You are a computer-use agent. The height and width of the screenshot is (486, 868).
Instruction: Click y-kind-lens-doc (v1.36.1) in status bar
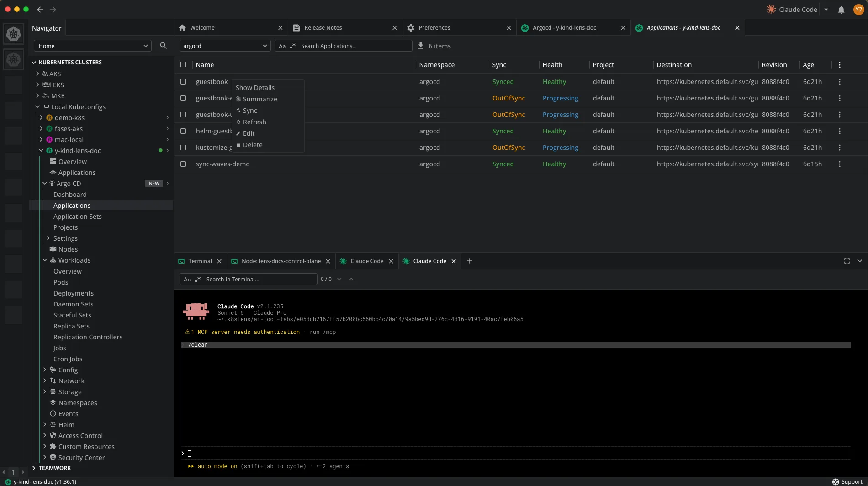click(45, 482)
